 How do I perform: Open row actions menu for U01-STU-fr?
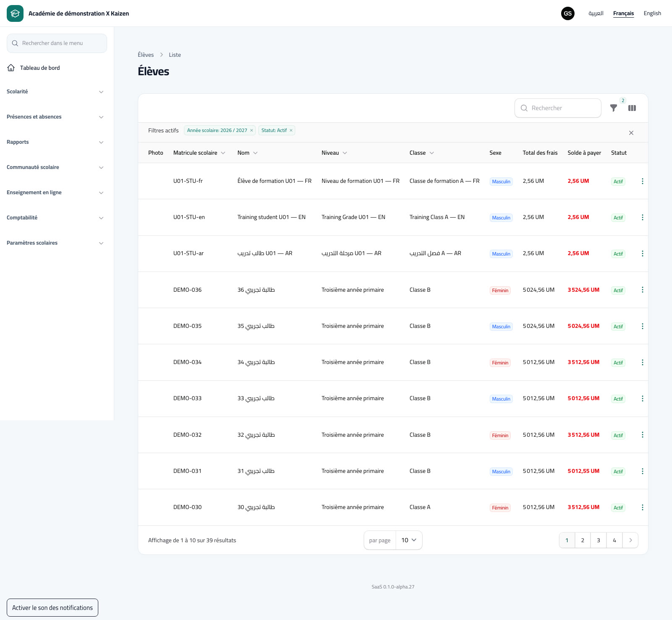tap(642, 181)
